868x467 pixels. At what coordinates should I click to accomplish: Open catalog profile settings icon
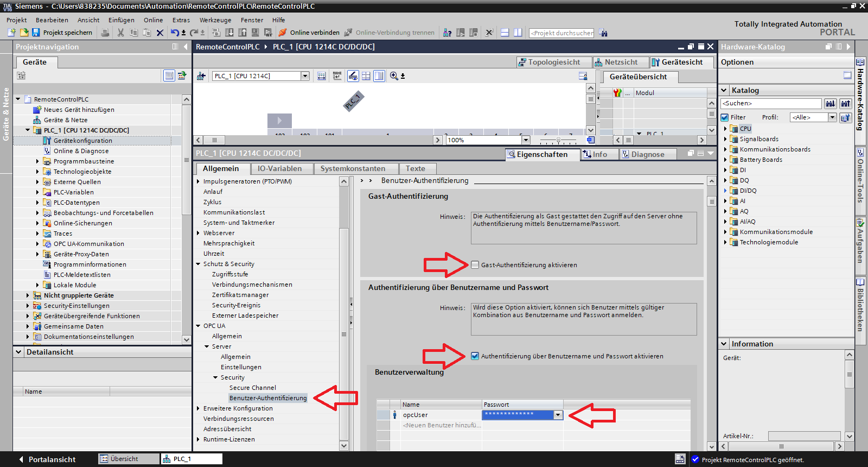[845, 117]
